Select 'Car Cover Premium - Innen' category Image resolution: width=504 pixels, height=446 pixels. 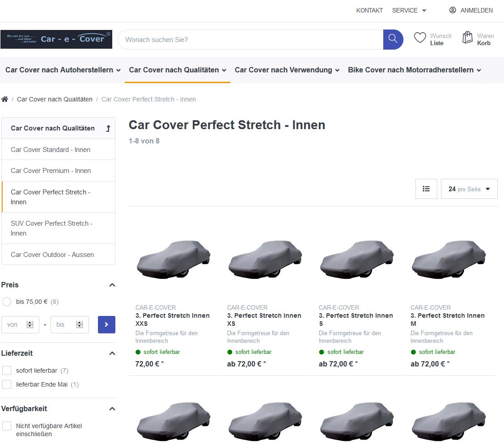[59, 171]
